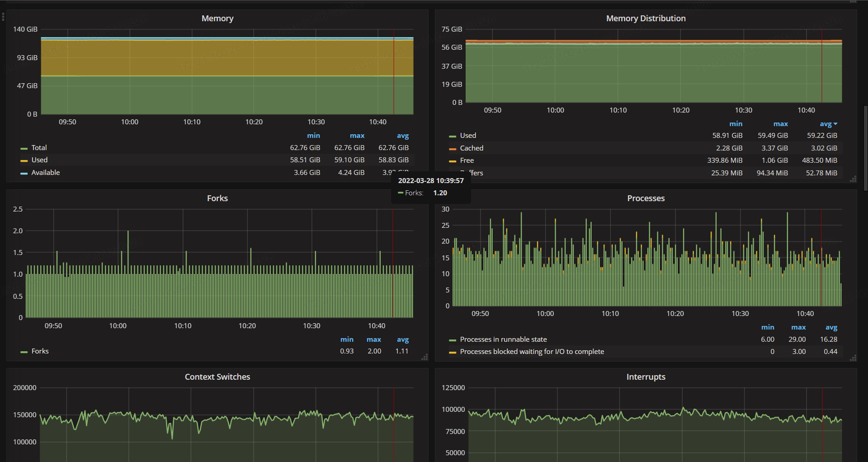This screenshot has height=462, width=868.
Task: Sort Processes legend by min column
Action: tap(767, 327)
